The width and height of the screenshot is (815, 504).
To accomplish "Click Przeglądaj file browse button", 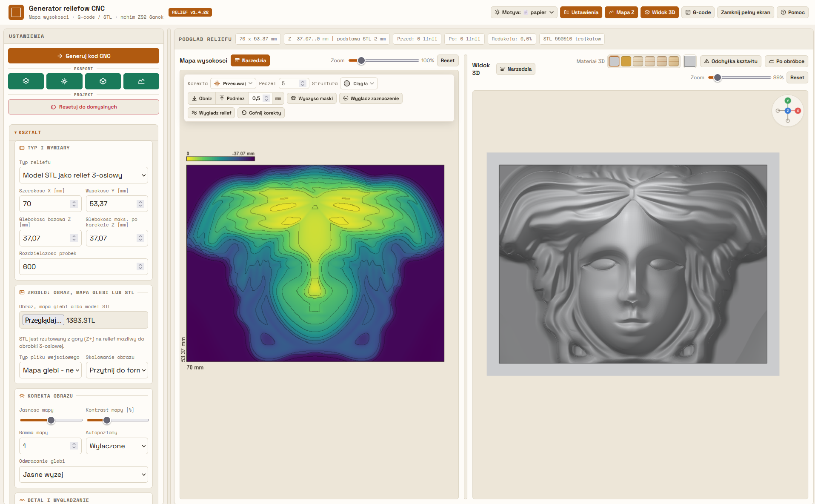I will (x=43, y=320).
